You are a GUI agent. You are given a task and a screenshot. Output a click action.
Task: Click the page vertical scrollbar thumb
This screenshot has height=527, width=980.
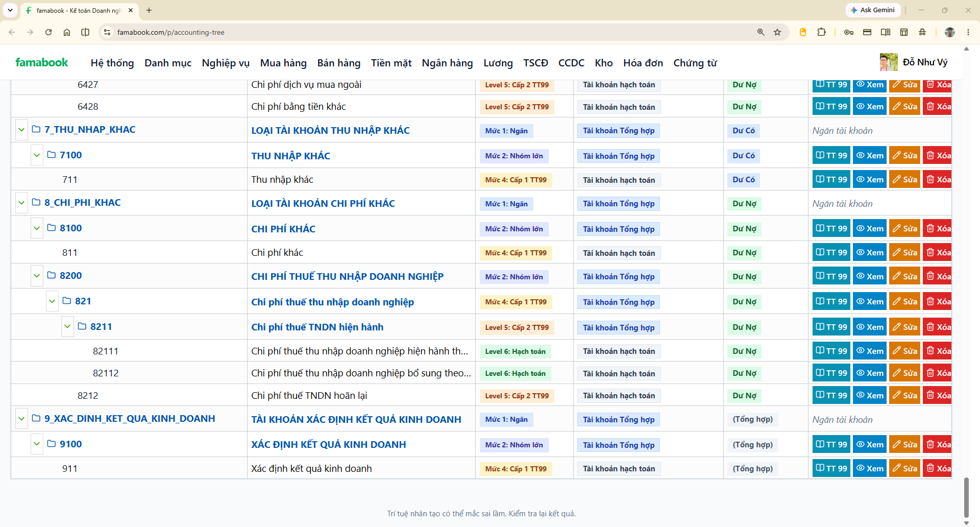pyautogui.click(x=966, y=498)
